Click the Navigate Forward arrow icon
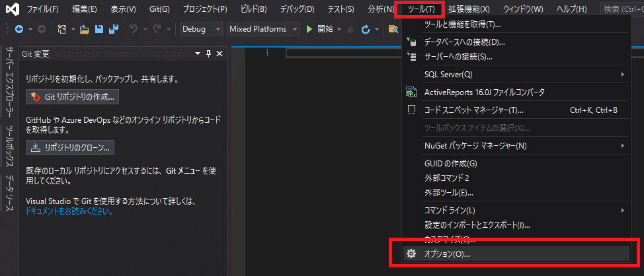This screenshot has height=276, width=644. pyautogui.click(x=42, y=29)
